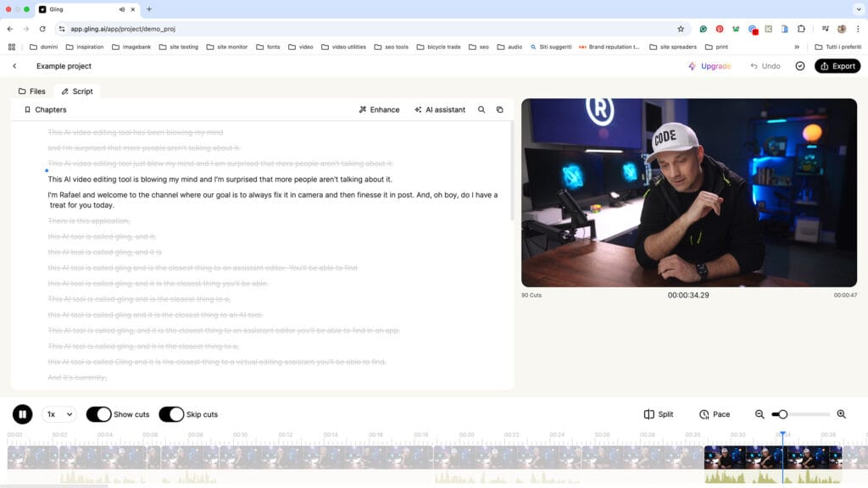The width and height of the screenshot is (868, 488).
Task: Click the Export button
Action: click(837, 66)
